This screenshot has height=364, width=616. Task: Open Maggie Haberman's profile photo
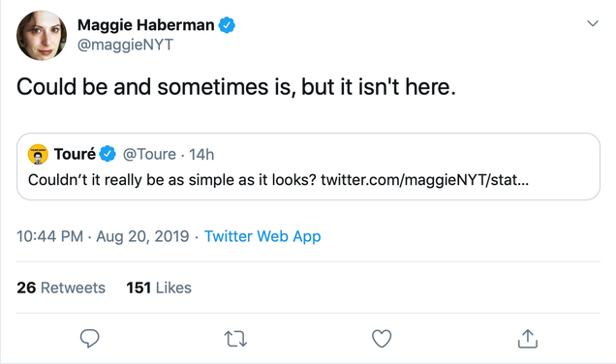[42, 36]
